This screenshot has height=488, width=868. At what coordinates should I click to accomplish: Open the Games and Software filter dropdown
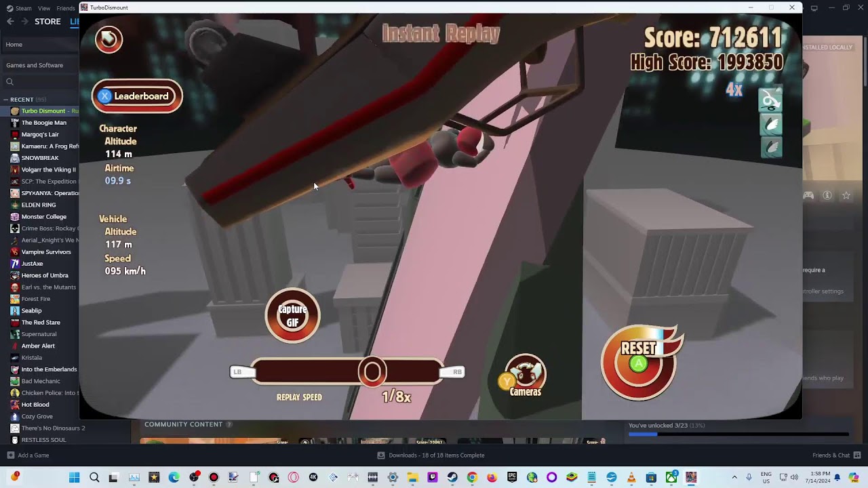(x=39, y=65)
